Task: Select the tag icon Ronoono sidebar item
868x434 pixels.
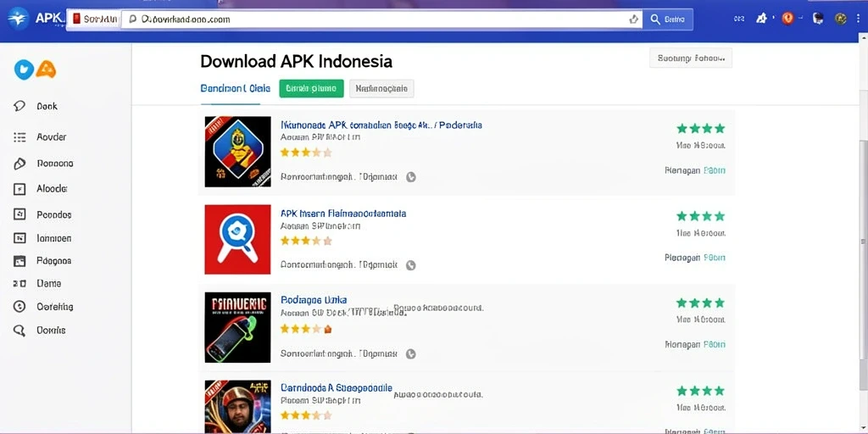Action: click(42, 164)
